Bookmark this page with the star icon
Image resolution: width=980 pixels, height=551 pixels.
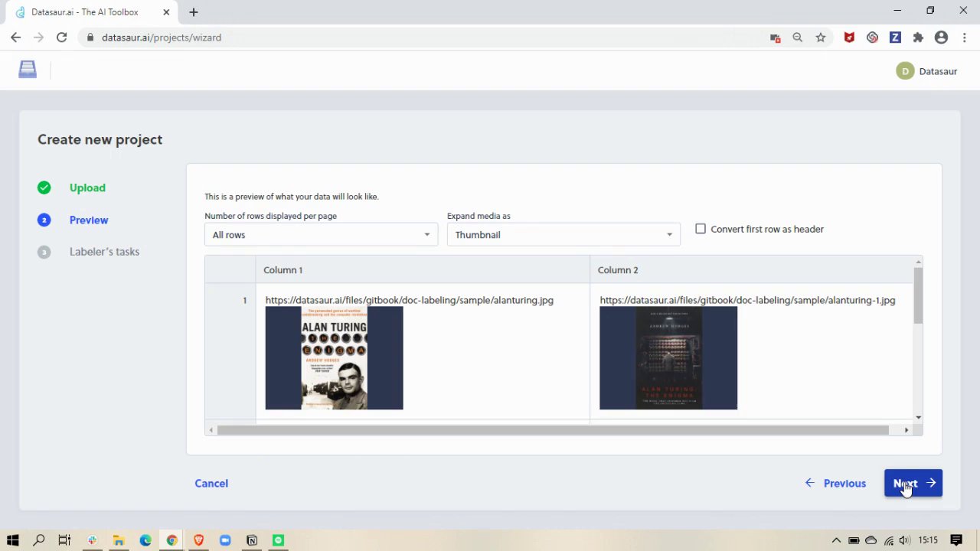click(820, 37)
